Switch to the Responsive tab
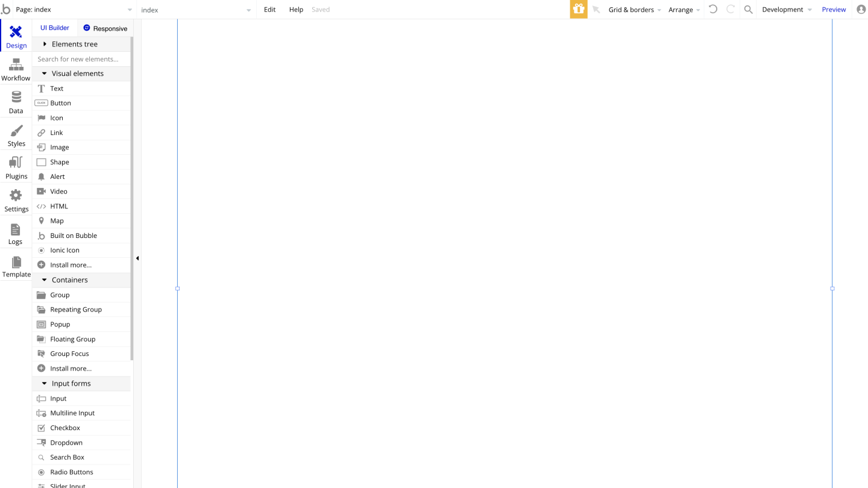 pos(105,28)
